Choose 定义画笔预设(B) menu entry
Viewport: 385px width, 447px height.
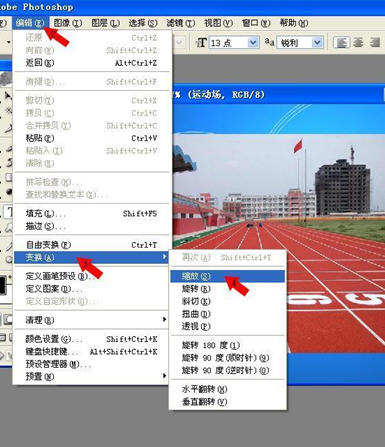[x=91, y=276]
